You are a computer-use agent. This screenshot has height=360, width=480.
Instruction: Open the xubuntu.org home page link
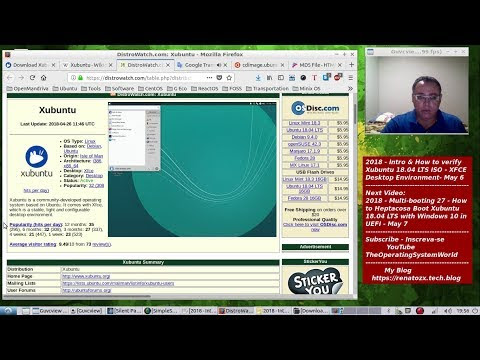point(86,276)
